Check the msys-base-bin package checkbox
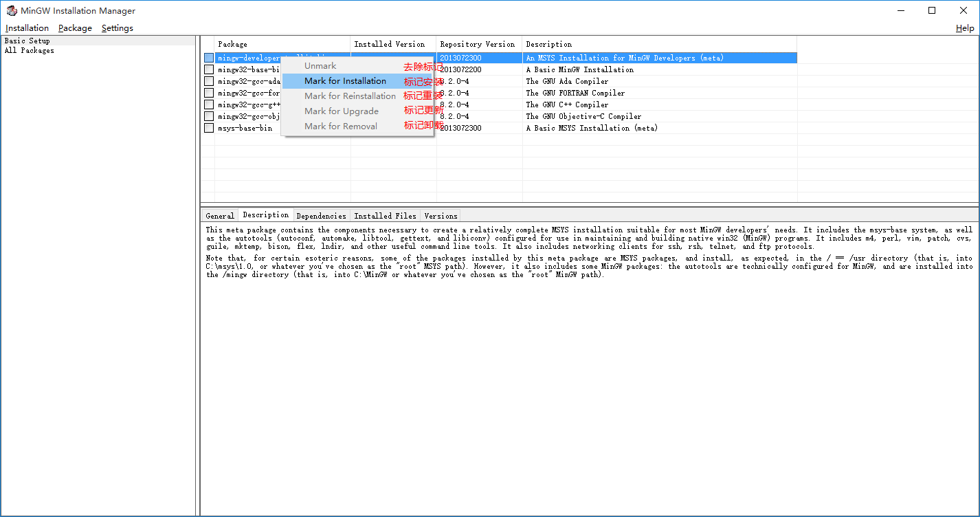 click(208, 127)
